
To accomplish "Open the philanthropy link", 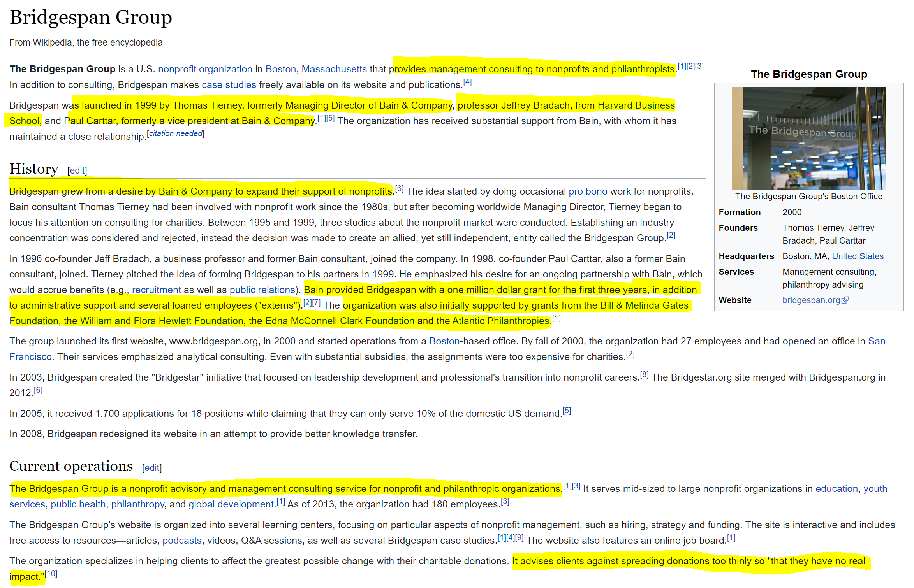I will coord(138,504).
